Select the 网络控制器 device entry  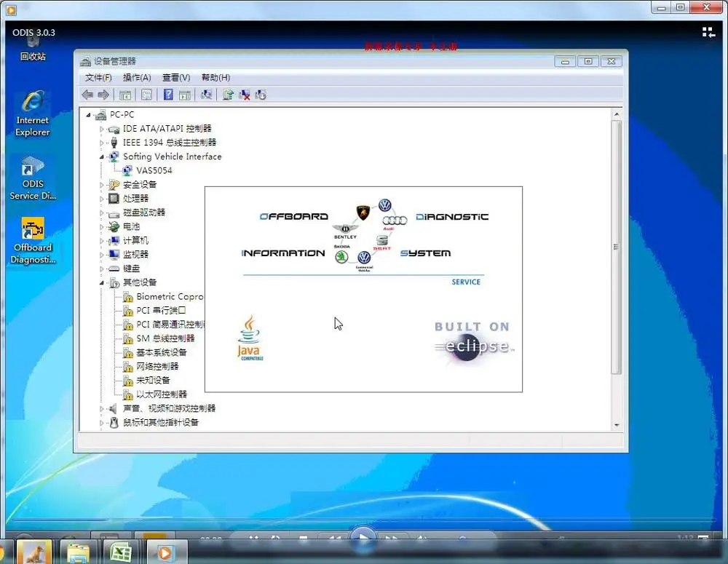pyautogui.click(x=157, y=366)
